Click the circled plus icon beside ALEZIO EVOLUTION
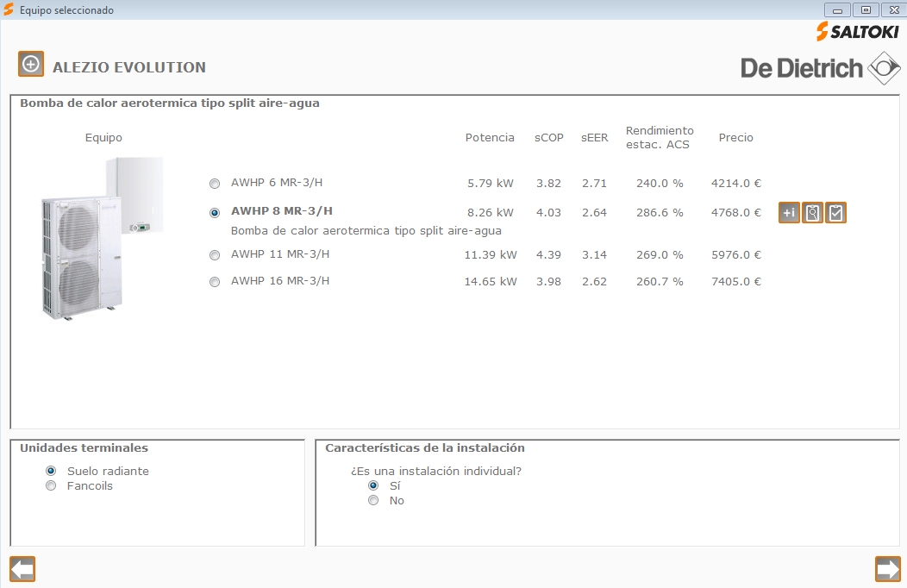907x588 pixels. click(x=31, y=64)
